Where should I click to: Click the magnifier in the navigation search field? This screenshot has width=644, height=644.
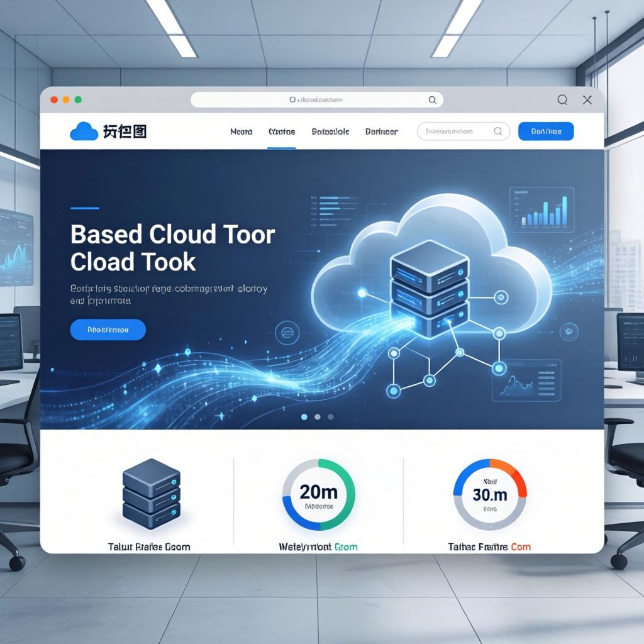tap(497, 131)
